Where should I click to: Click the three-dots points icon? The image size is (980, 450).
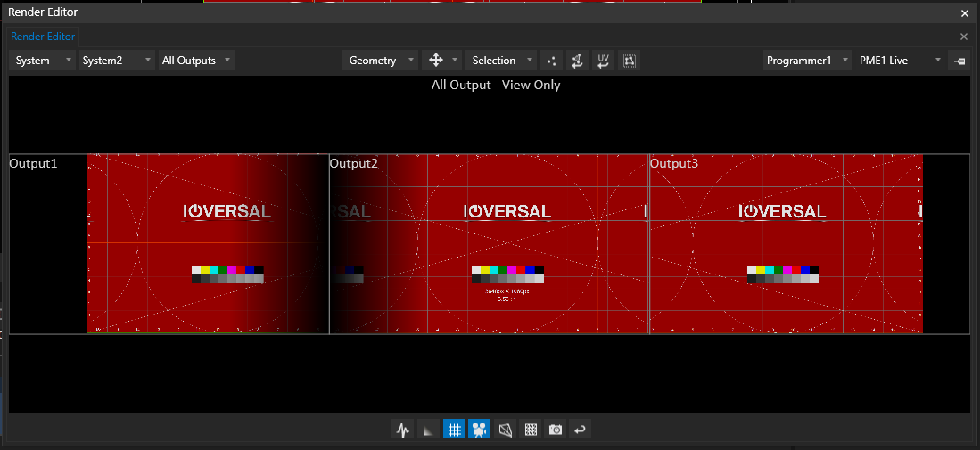tap(551, 61)
